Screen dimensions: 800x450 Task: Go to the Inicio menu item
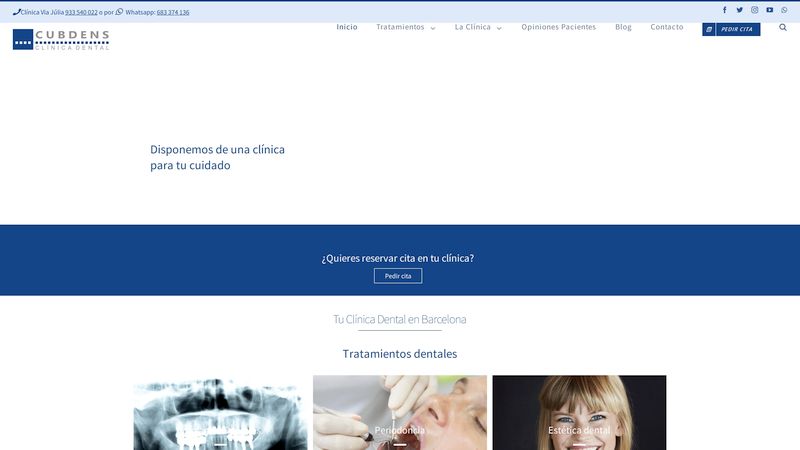point(347,27)
